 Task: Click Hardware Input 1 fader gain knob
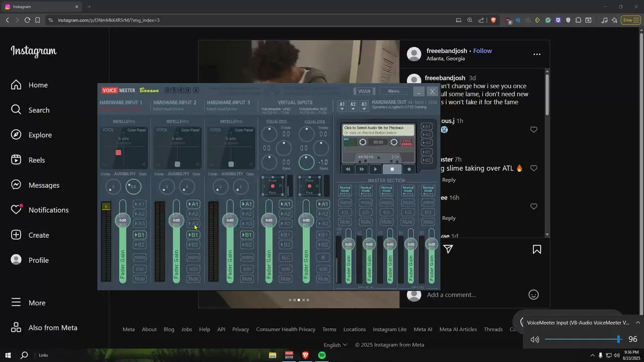[122, 220]
